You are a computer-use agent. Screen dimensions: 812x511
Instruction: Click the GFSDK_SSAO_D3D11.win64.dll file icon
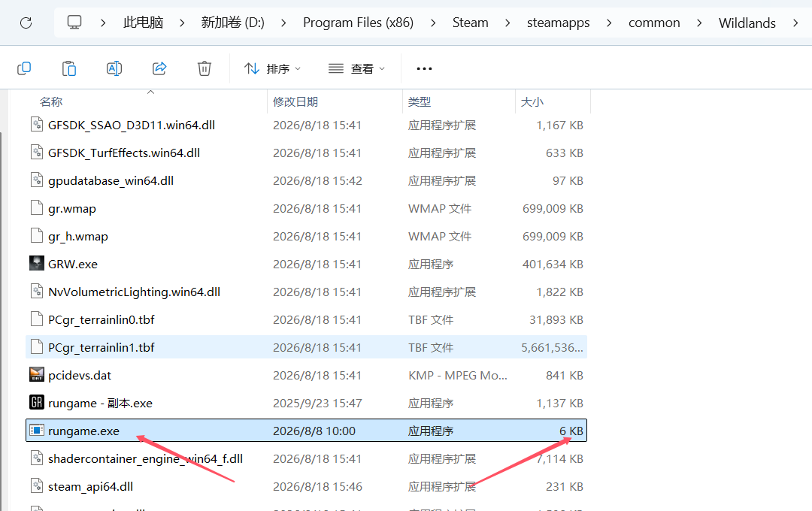(37, 125)
